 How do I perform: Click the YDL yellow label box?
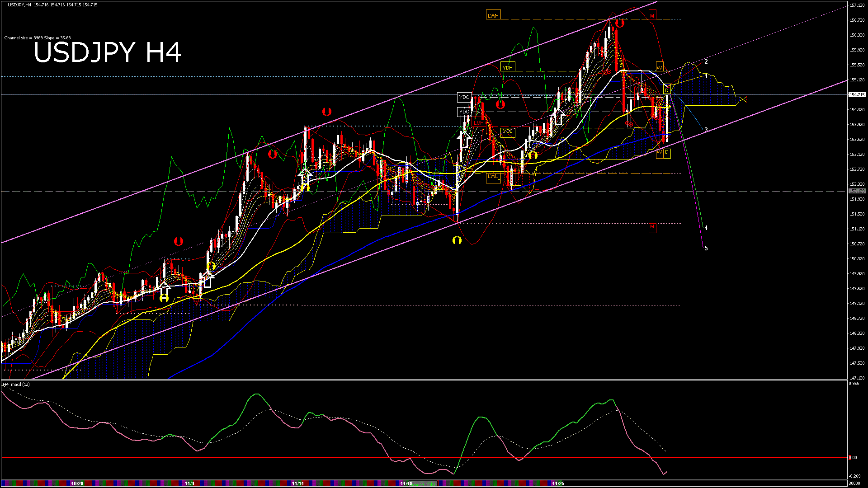point(508,131)
